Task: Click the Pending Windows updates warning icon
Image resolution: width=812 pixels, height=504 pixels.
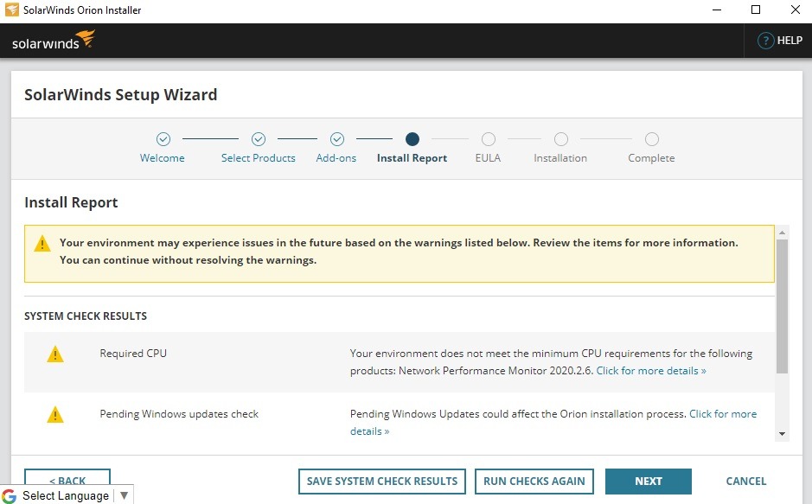Action: (x=55, y=415)
